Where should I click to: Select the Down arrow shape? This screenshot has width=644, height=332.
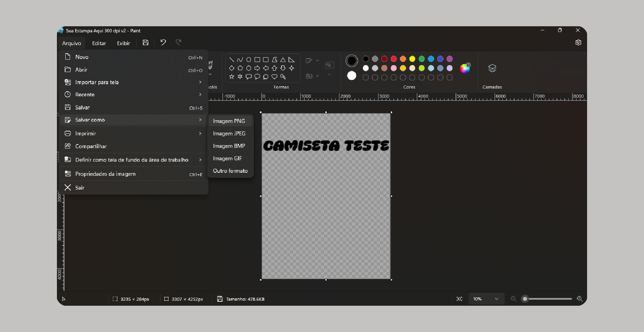point(283,68)
